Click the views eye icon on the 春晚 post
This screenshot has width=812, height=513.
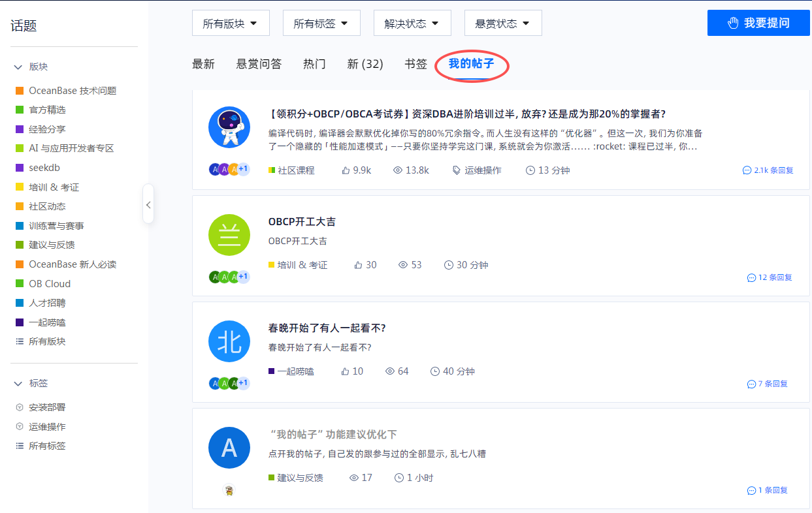390,371
